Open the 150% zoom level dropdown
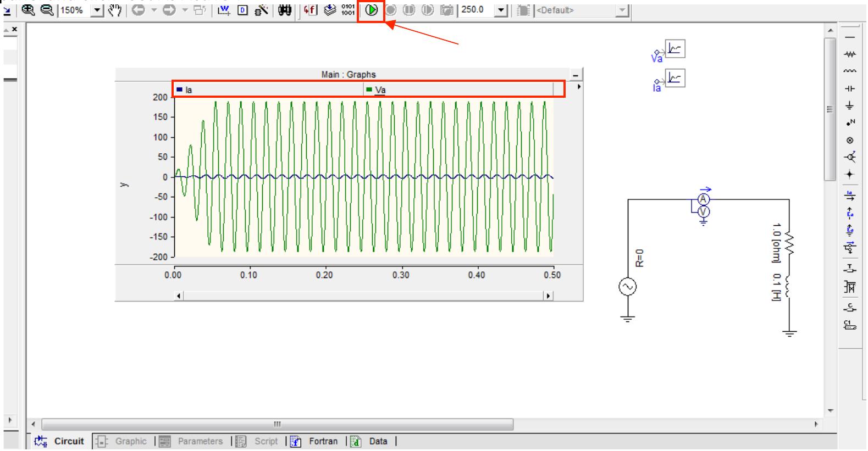This screenshot has width=868, height=451. 97,10
